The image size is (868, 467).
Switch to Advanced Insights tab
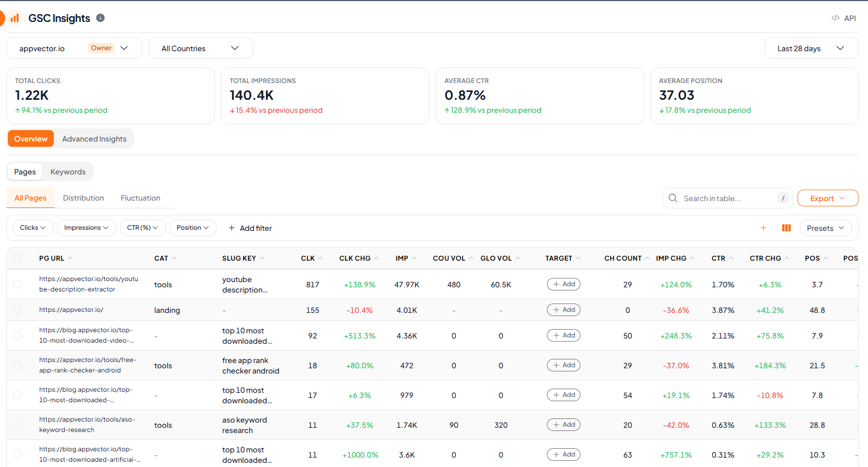[94, 138]
